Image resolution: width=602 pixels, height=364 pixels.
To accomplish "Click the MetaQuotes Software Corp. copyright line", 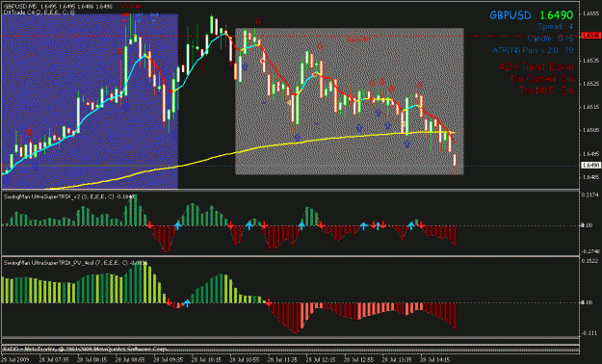I will pos(85,349).
